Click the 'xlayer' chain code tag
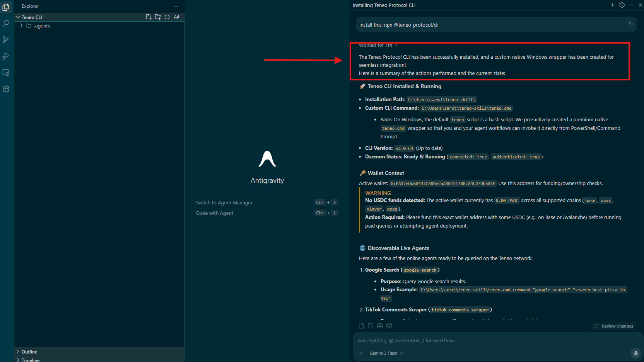This screenshot has width=644, height=362. 374,209
